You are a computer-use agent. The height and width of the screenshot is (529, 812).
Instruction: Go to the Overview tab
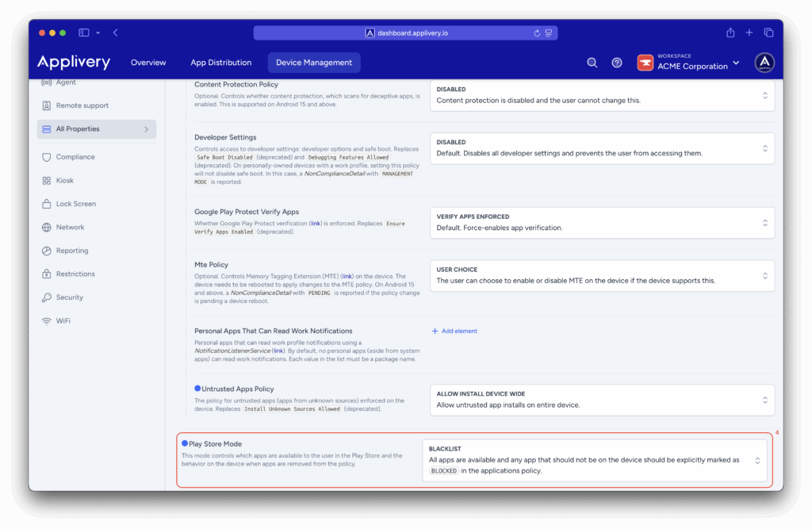click(x=148, y=63)
